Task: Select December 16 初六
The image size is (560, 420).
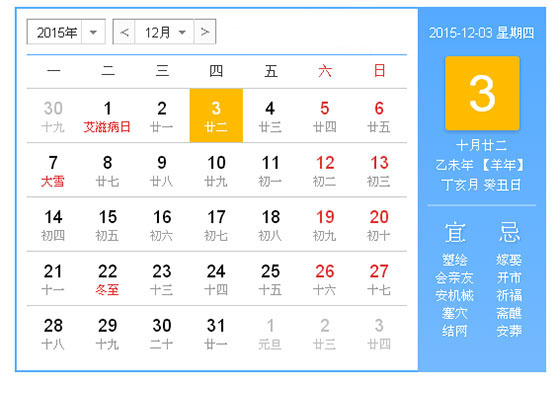Action: point(162,225)
